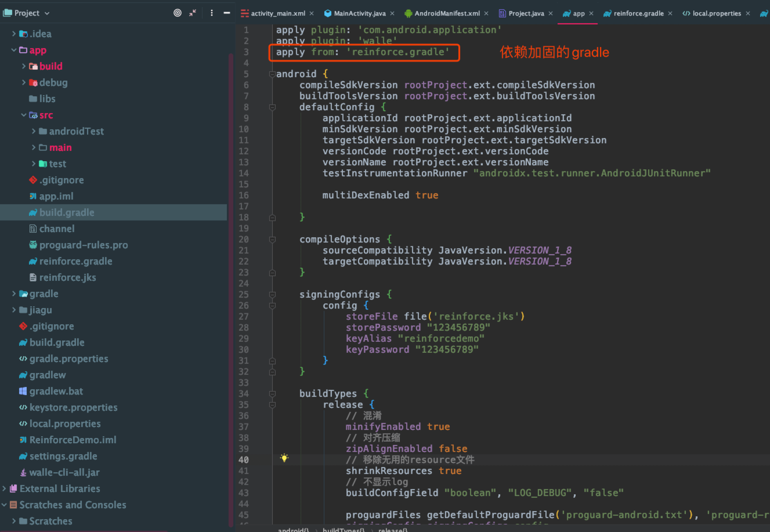The image size is (770, 532).
Task: Expand External Libraries node
Action: (x=4, y=488)
